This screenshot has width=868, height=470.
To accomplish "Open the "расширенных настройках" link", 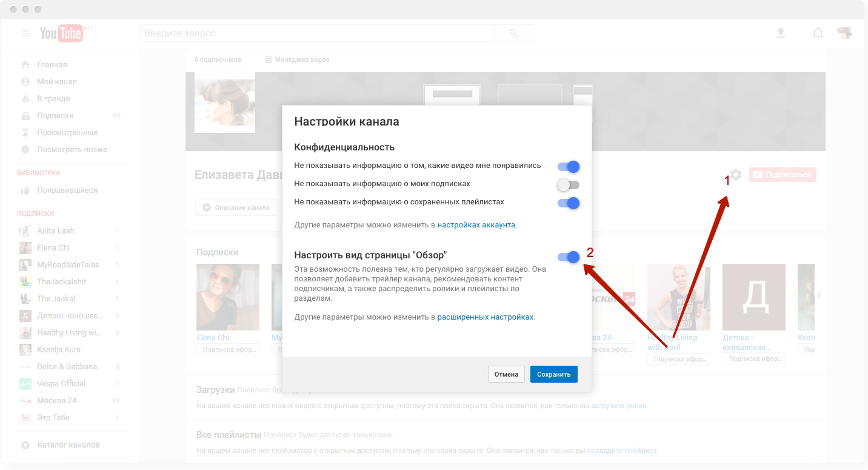I will (x=486, y=317).
